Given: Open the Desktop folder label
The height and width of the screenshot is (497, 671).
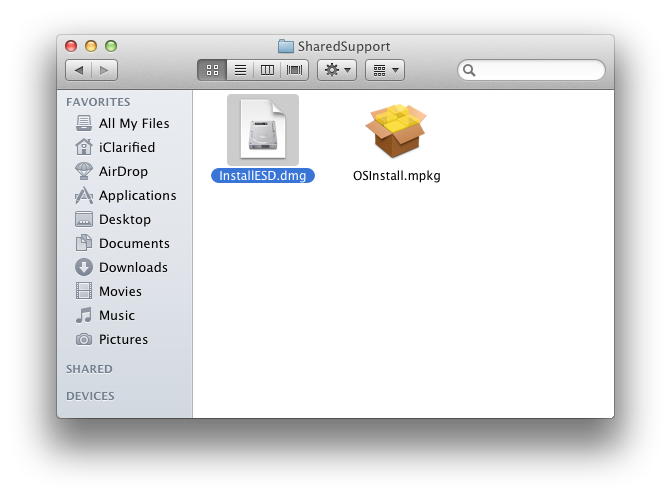Looking at the screenshot, I should click(x=125, y=219).
